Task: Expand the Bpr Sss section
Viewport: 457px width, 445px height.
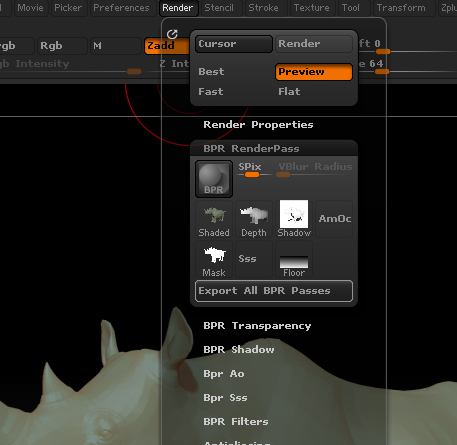Action: click(225, 398)
